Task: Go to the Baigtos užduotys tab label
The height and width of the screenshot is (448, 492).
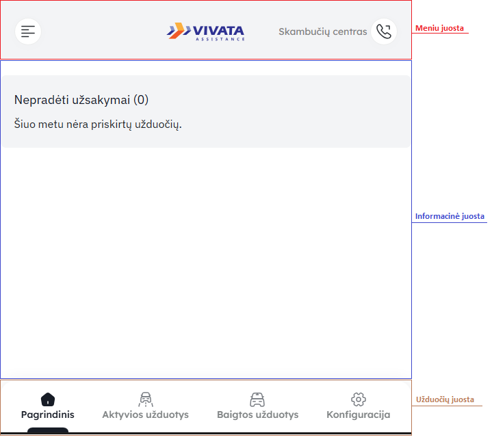Action: 257,414
